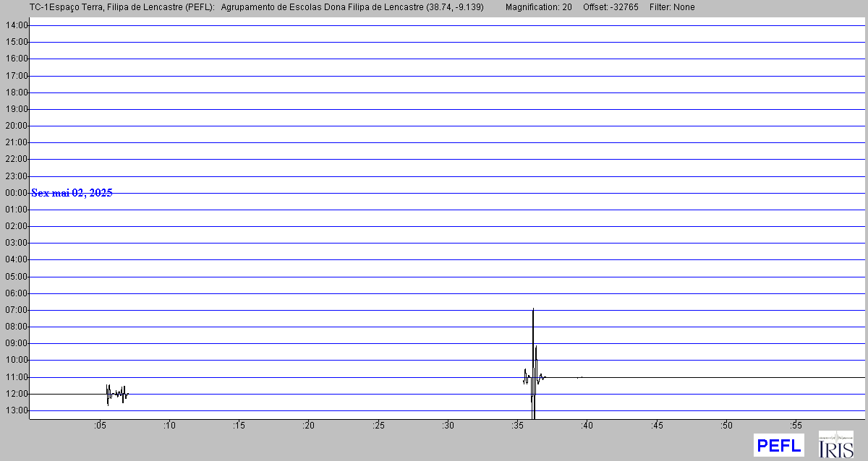Click the IRIS logo icon
This screenshot has height=461, width=868.
[835, 444]
